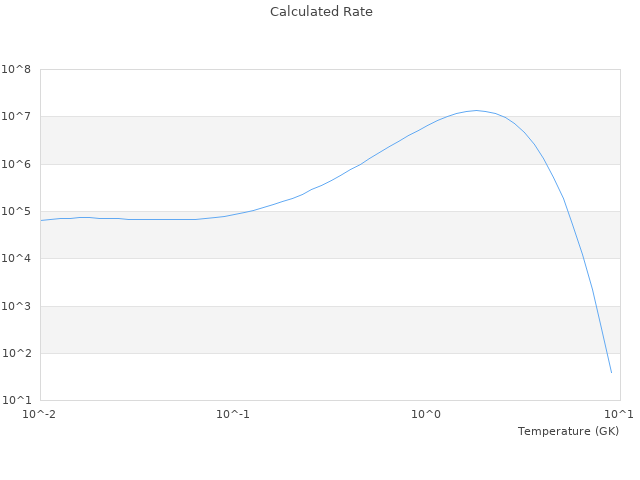The image size is (640, 480).
Task: Select the 10^2 y-axis tick label
Action: (x=17, y=354)
